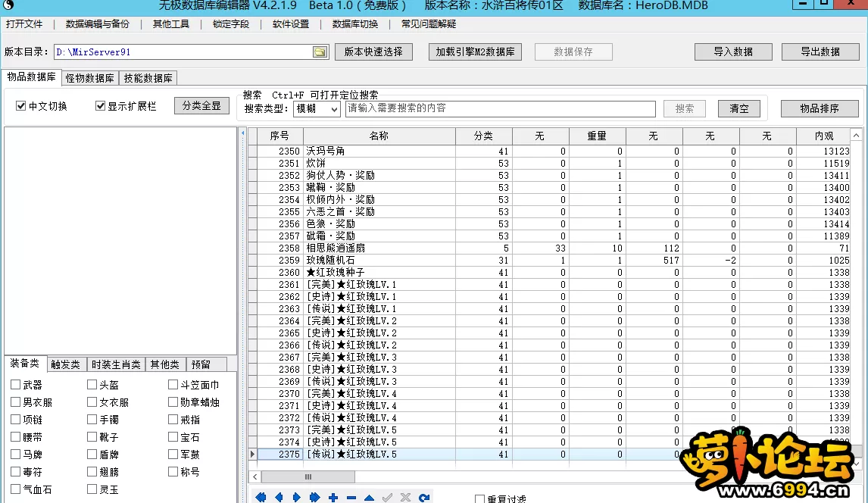
Task: Open 数据库切换 menu
Action: (x=355, y=24)
